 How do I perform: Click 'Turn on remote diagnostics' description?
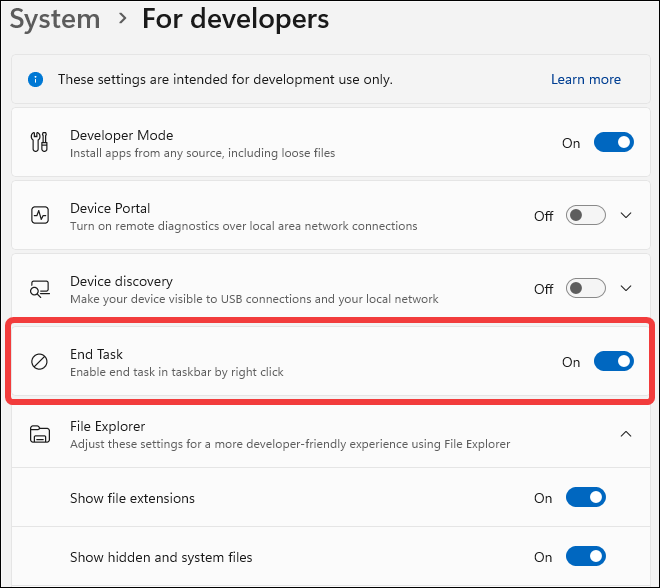point(243,226)
